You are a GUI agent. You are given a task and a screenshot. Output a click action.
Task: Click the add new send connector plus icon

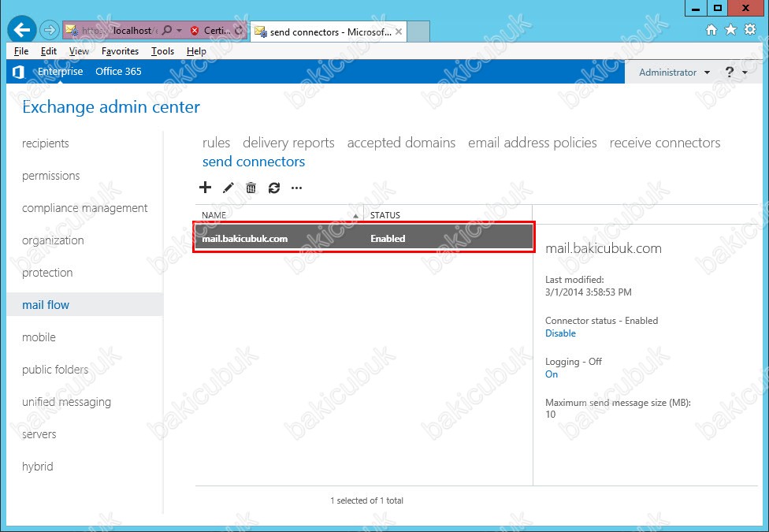(205, 187)
